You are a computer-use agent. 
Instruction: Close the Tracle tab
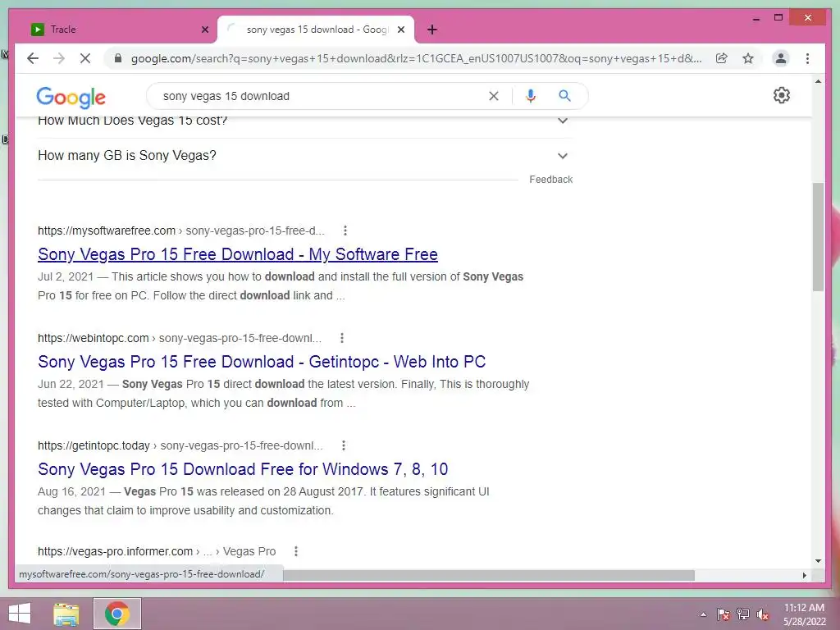click(204, 30)
